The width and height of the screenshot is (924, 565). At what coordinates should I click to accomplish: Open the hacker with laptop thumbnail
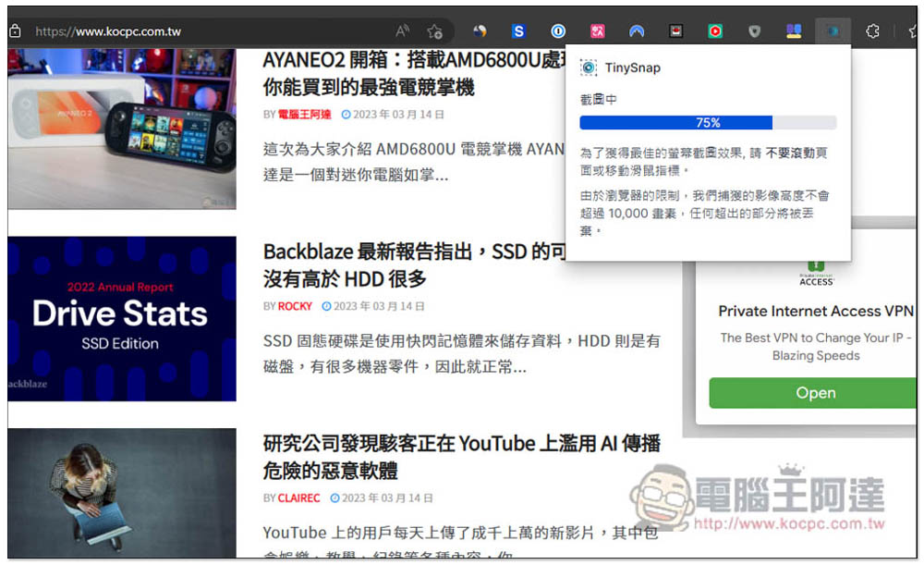point(122,493)
